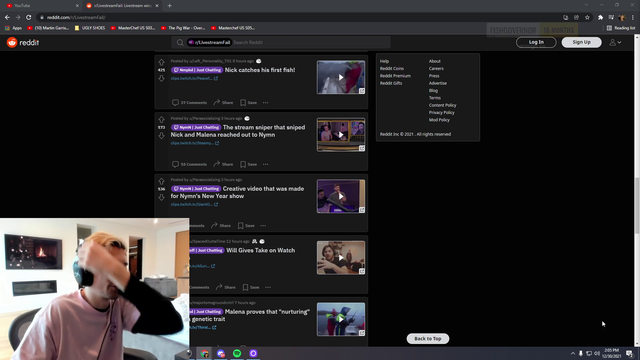Switch to the YouTube browser tab

coord(41,6)
